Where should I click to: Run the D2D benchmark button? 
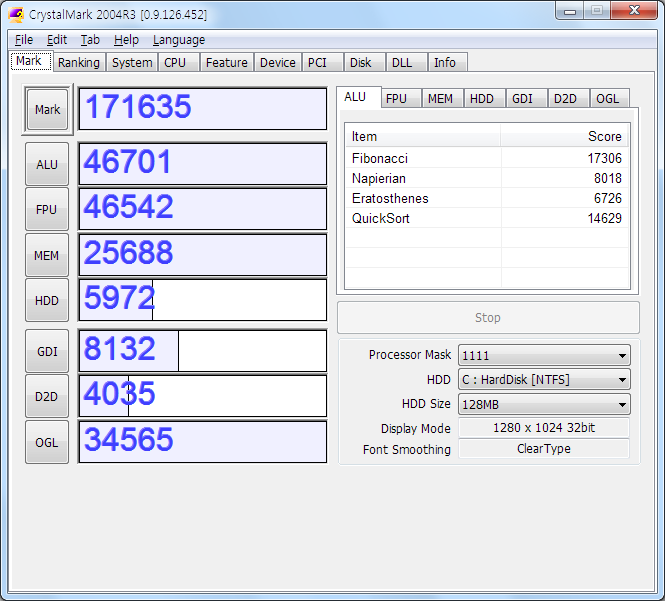coord(47,396)
